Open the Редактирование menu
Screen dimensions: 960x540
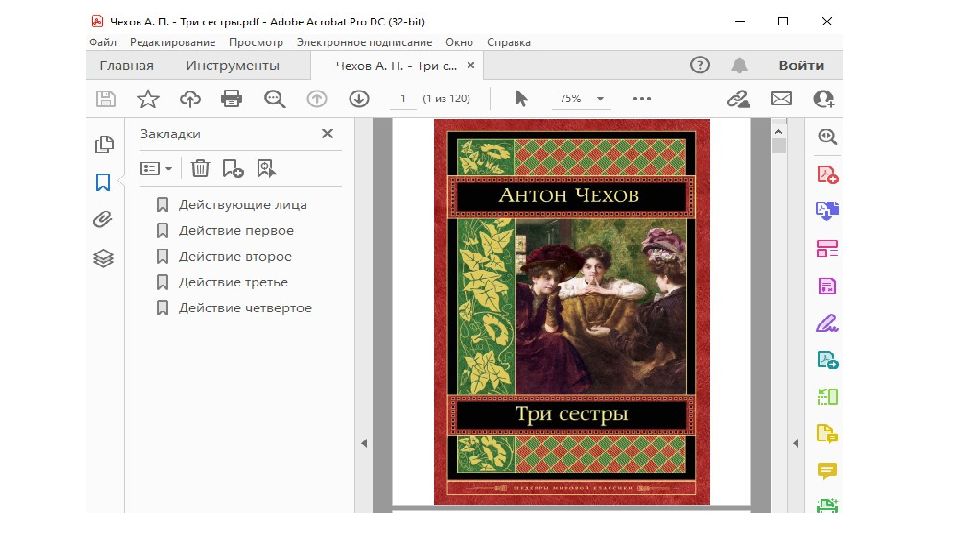pyautogui.click(x=172, y=42)
